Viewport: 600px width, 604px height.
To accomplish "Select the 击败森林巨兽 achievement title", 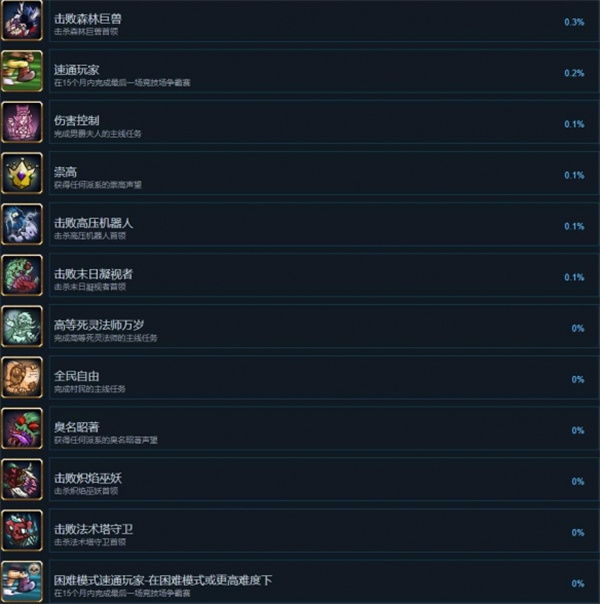I will point(88,18).
